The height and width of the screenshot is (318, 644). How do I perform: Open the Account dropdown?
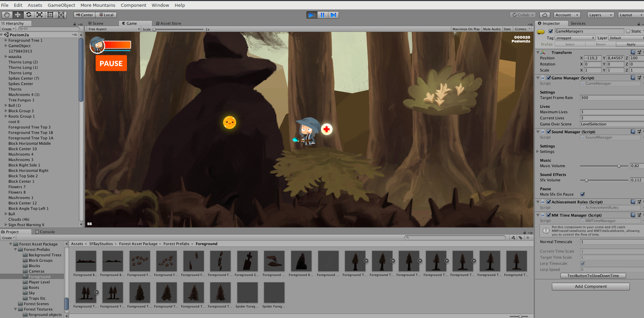click(x=567, y=15)
